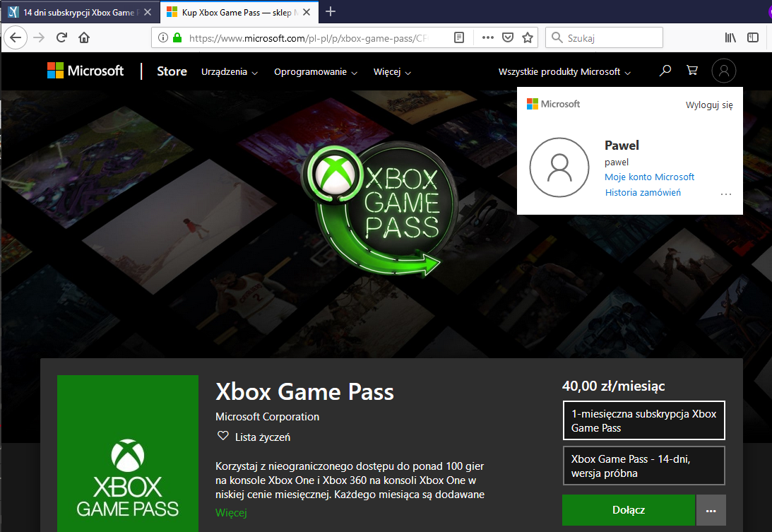Select Xbox Game Pass 14-dni wersja próbna
This screenshot has height=532, width=772.
pyautogui.click(x=644, y=466)
